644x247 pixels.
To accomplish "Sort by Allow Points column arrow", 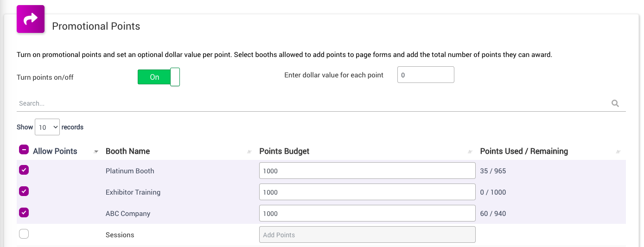I will pos(96,152).
